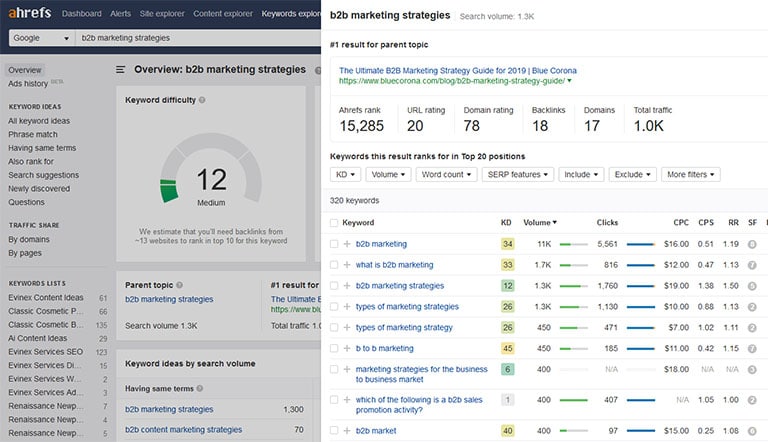Click plus icon for b2b marketing strategies row
Image resolution: width=768 pixels, height=442 pixels.
[347, 286]
